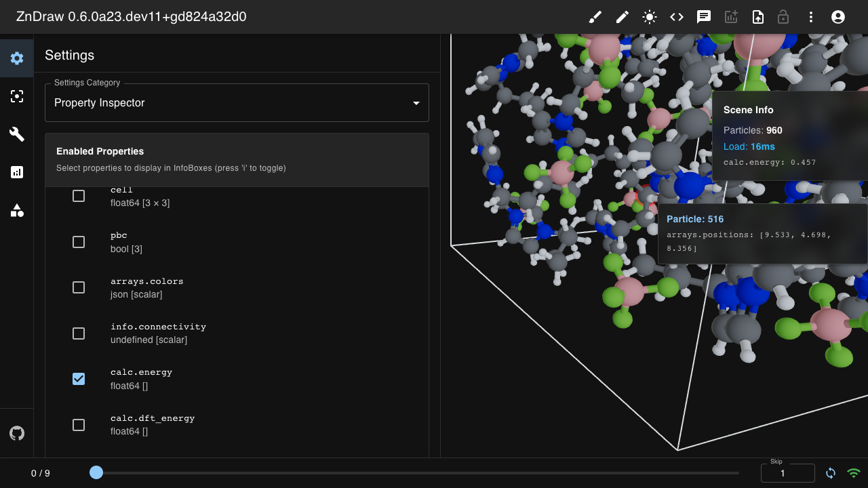Open the analysis chart sidebar icon
The height and width of the screenshot is (488, 868).
(x=17, y=172)
